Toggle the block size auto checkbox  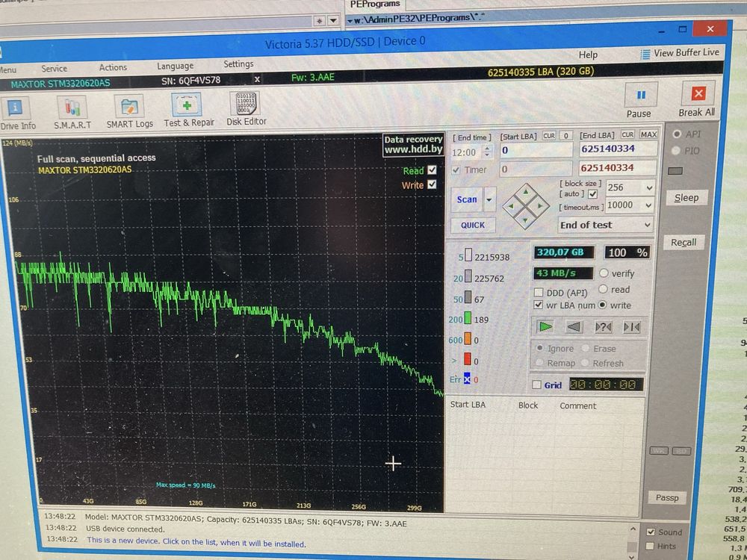592,194
